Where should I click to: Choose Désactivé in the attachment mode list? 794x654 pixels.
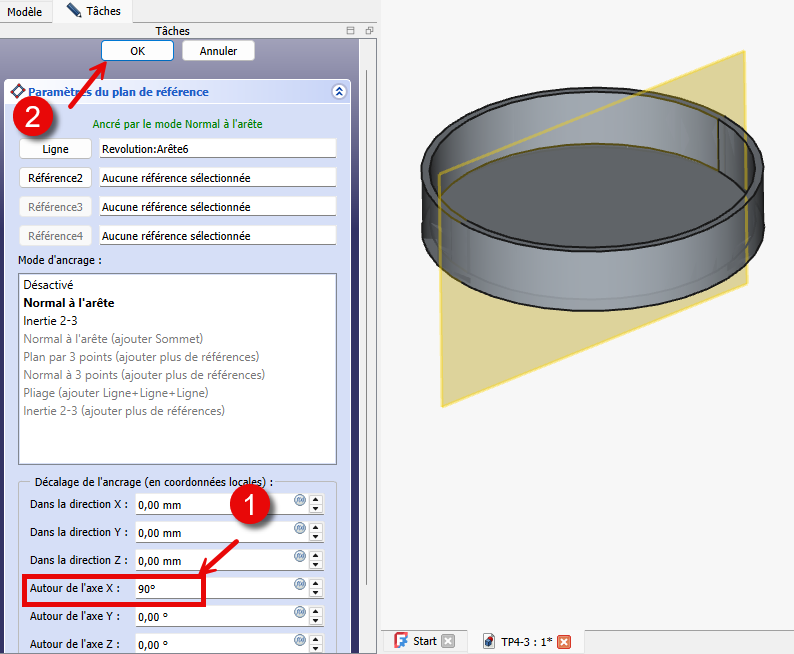click(x=48, y=285)
